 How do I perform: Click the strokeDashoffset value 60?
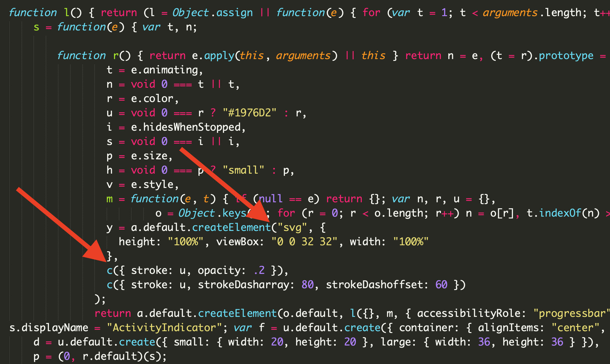coord(441,285)
